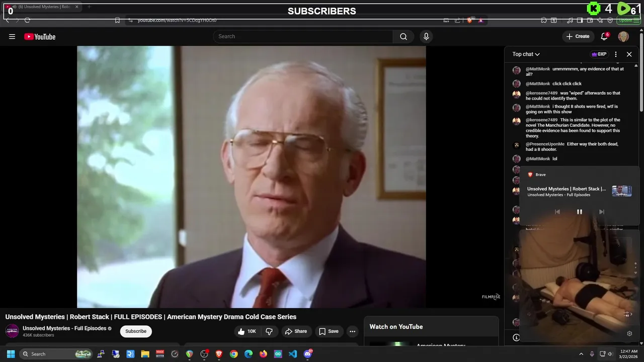
Task: Like the video with thumbs up
Action: (247, 331)
